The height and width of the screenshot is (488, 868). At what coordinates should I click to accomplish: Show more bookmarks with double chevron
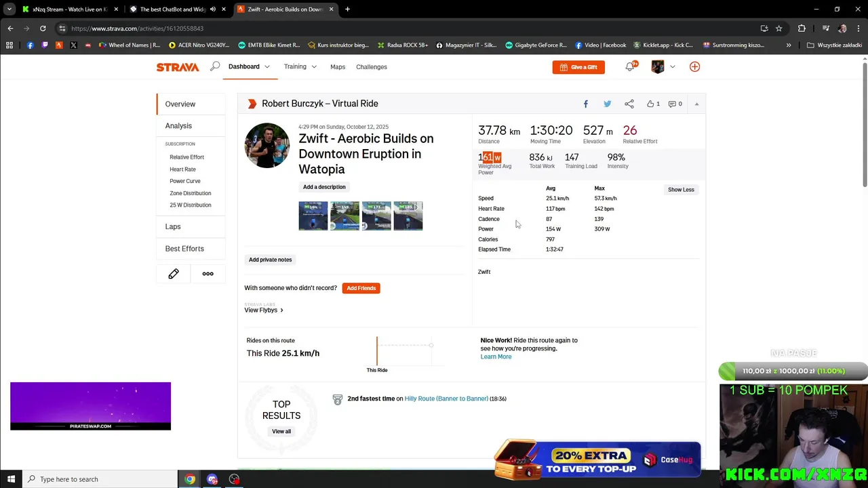(789, 45)
